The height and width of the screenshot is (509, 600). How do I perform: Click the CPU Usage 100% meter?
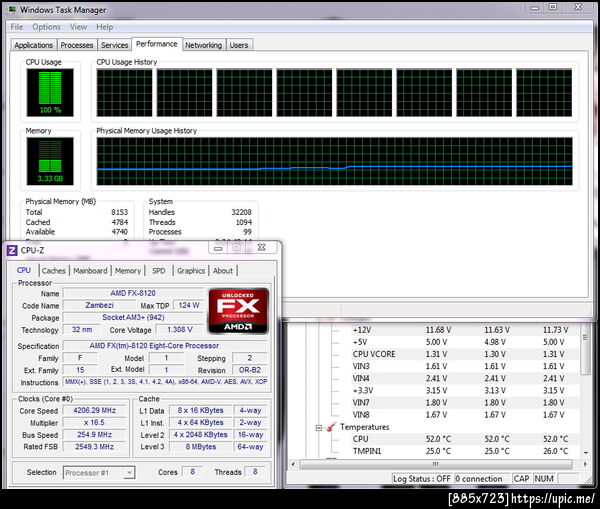point(50,93)
